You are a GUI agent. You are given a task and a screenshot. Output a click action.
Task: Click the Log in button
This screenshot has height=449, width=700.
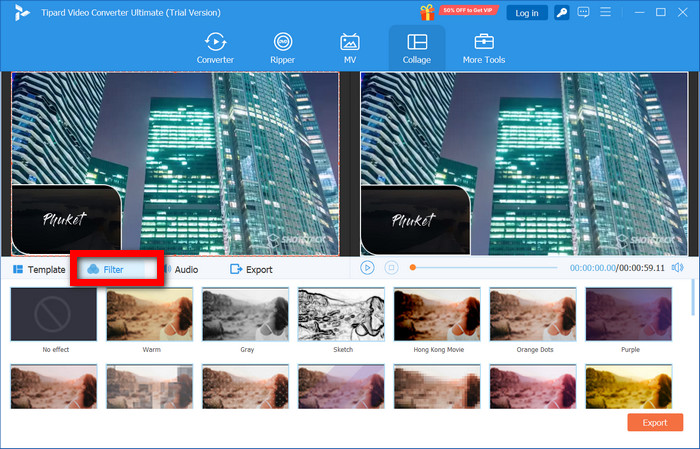pyautogui.click(x=527, y=13)
